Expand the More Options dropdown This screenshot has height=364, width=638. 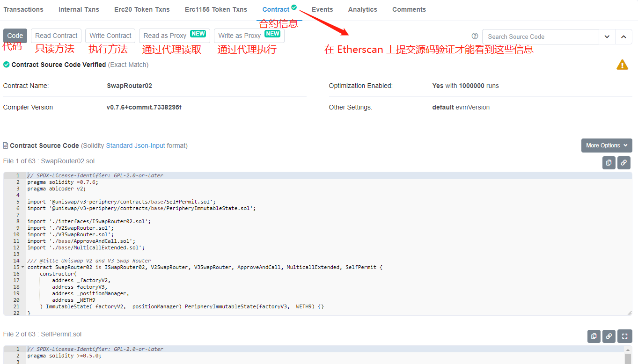click(x=607, y=146)
